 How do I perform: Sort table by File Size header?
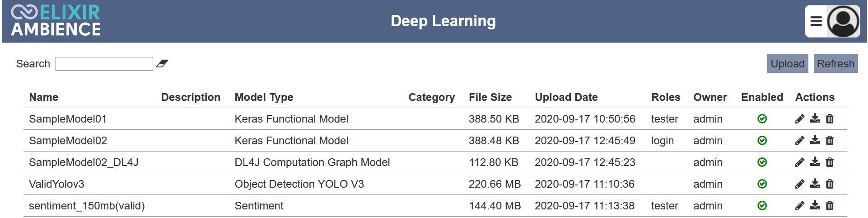coord(490,97)
